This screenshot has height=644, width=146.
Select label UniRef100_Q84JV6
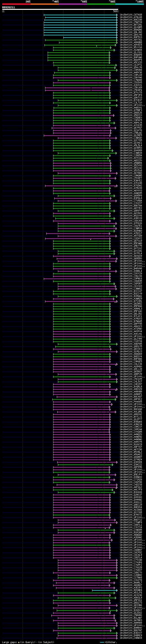131,35
